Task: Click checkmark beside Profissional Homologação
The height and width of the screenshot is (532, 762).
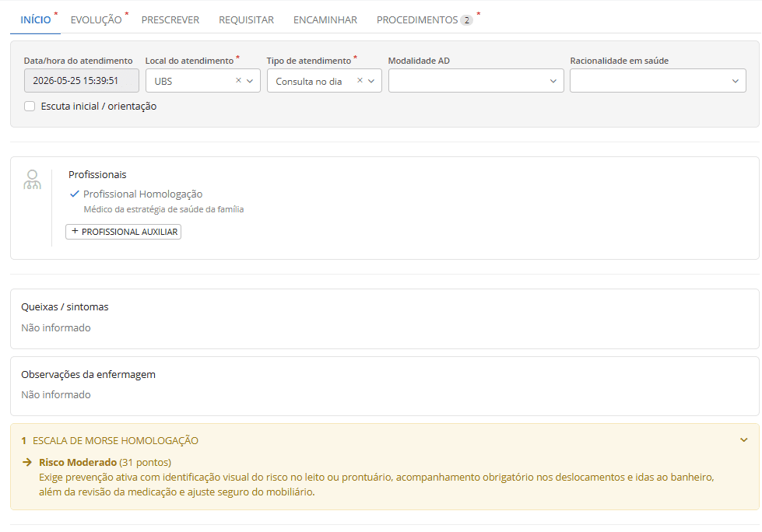Action: click(75, 194)
